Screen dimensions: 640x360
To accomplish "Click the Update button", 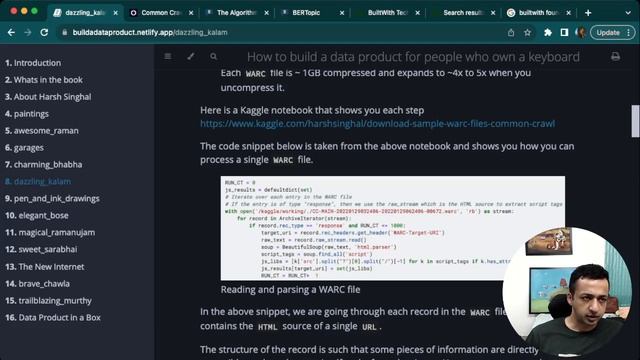I will (612, 32).
